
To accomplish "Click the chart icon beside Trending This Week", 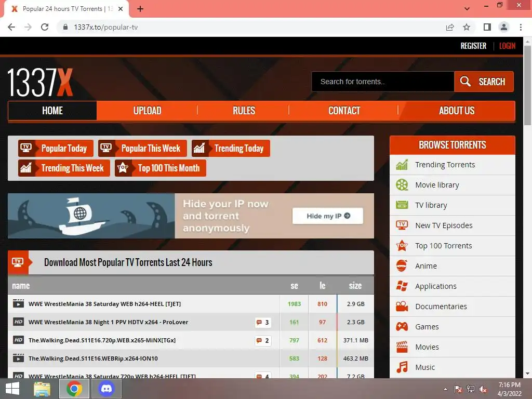I will coord(26,168).
